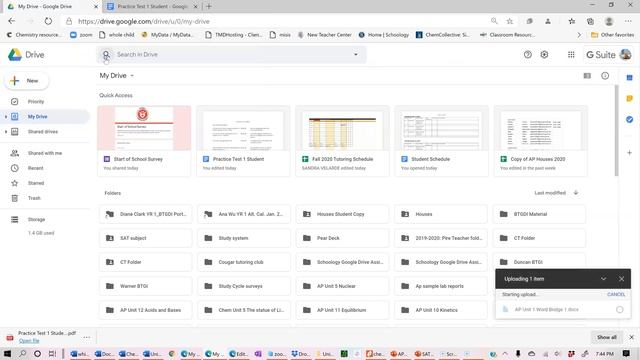The width and height of the screenshot is (640, 360).
Task: Add this page to favorites star
Action: [x=510, y=21]
